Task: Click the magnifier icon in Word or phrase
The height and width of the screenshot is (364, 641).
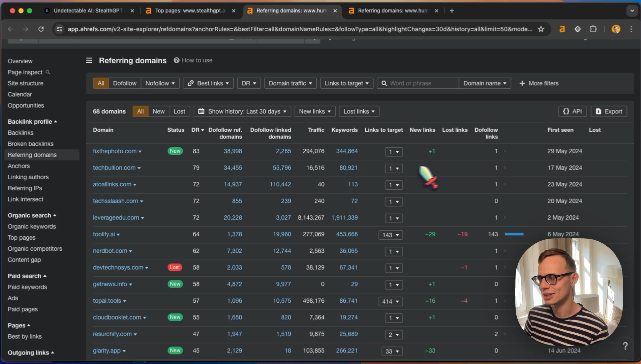Action: 384,83
